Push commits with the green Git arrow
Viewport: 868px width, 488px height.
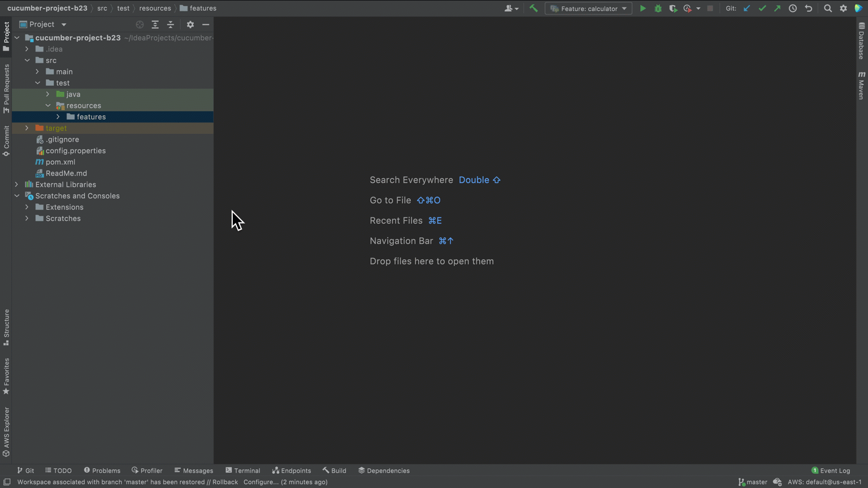[x=778, y=8]
